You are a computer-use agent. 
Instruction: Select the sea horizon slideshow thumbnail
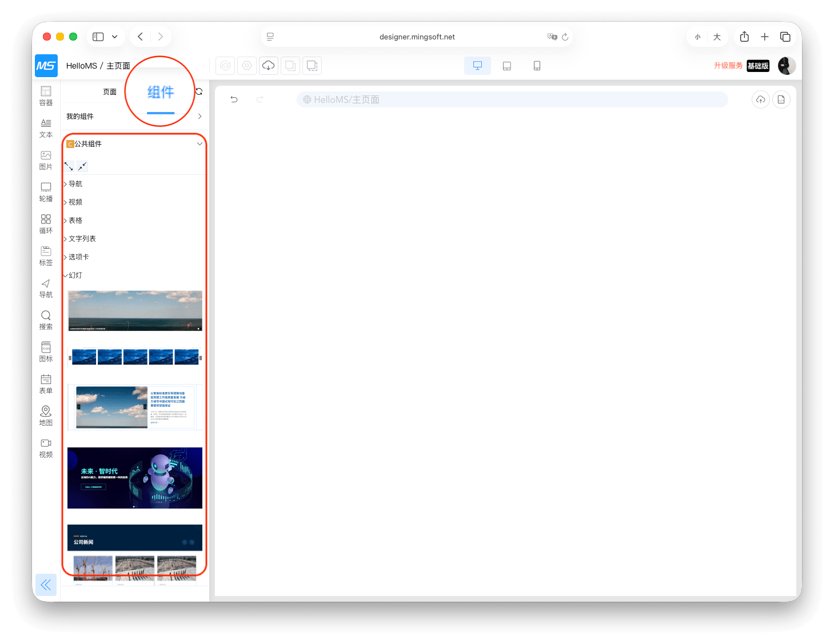coord(135,311)
